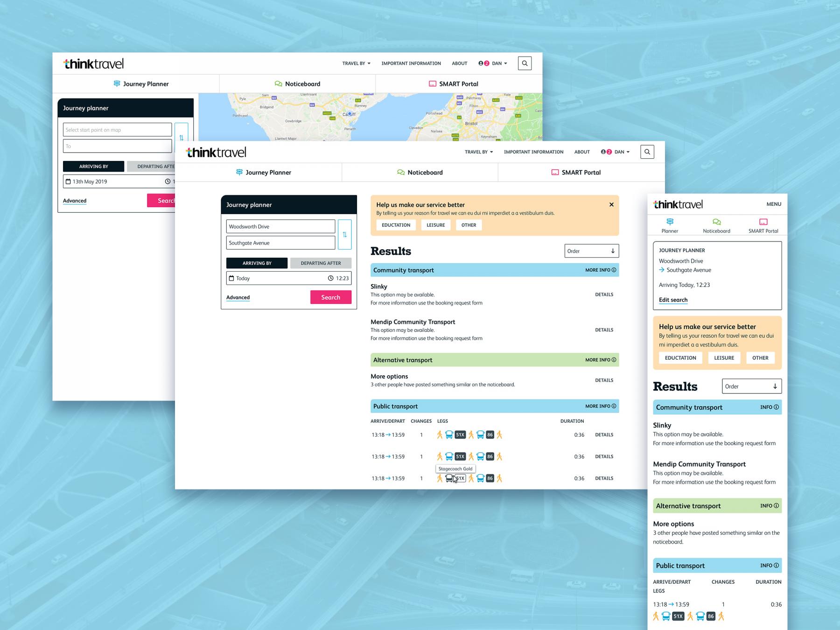
Task: Click the map in back window
Action: click(x=370, y=117)
